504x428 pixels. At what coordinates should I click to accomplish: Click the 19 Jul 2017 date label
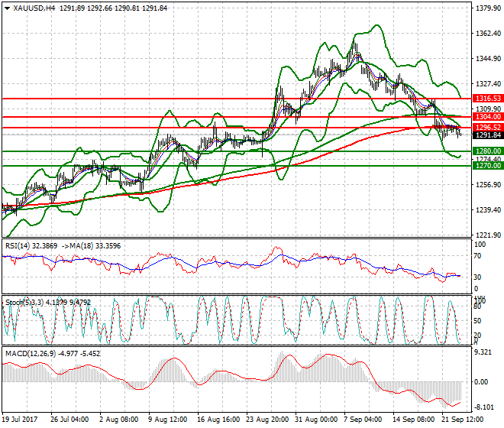pyautogui.click(x=20, y=420)
